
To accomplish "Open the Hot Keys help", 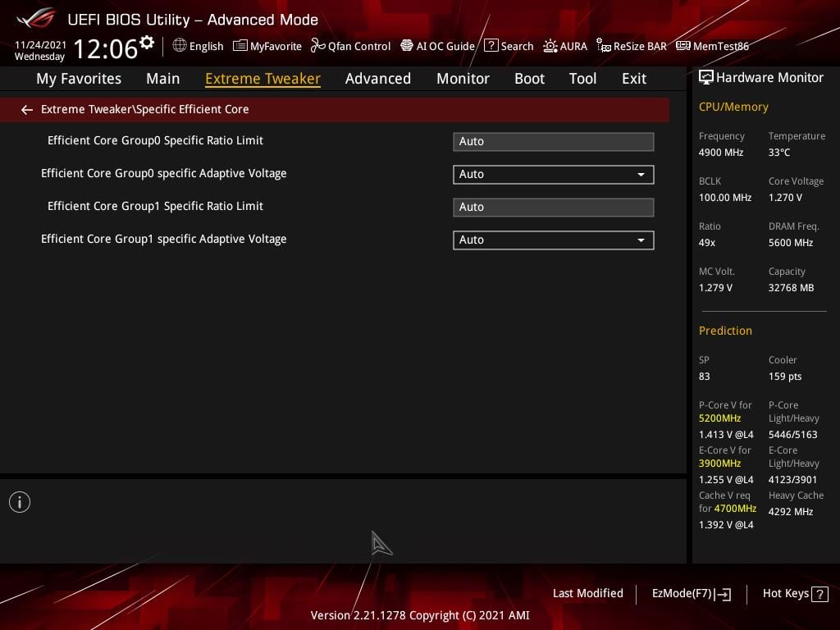I will pyautogui.click(x=795, y=594).
